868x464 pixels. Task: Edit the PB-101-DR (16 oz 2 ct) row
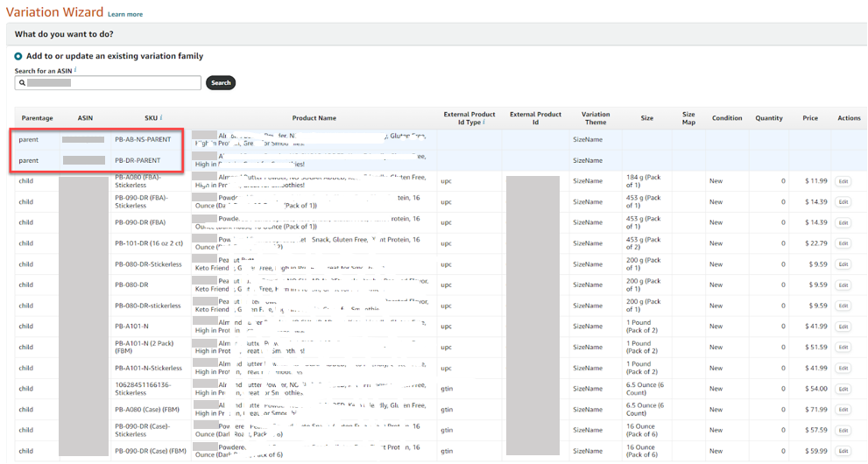tap(843, 243)
